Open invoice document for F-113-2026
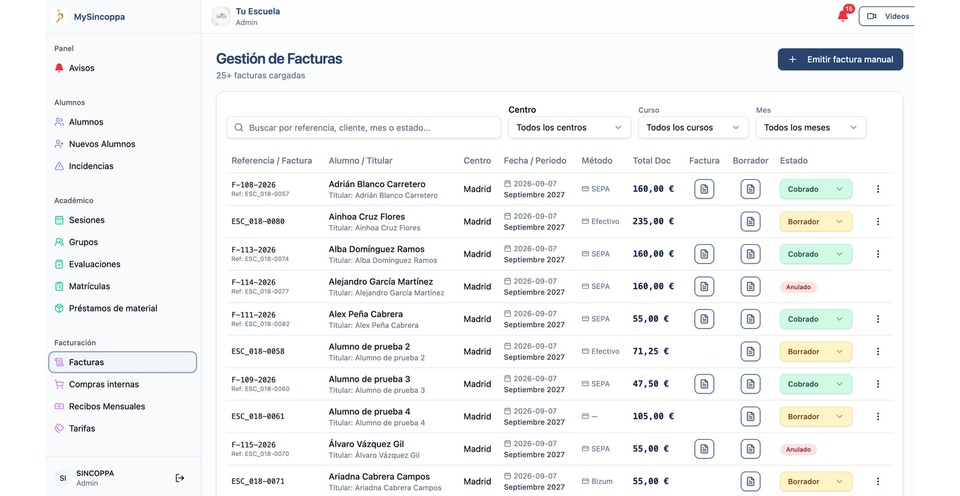 [704, 254]
